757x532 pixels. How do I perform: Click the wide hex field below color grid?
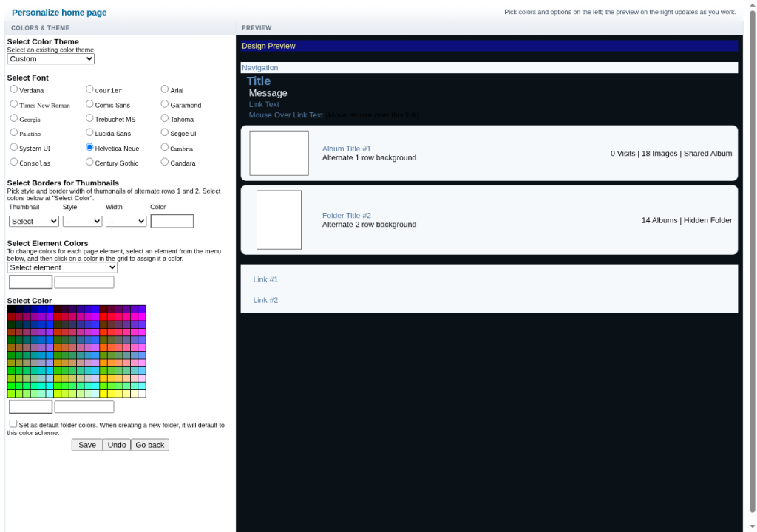pos(84,407)
